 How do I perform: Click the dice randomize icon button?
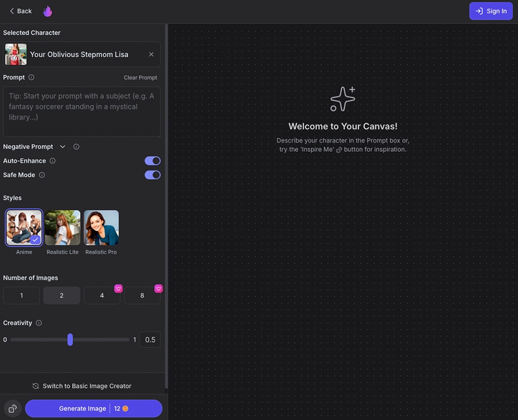[13, 409]
